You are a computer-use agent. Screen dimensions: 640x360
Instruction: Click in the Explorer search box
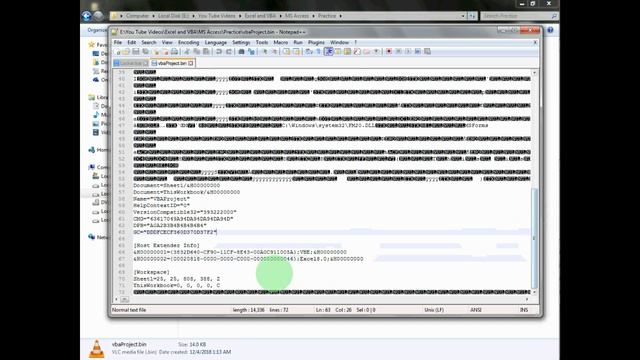click(519, 16)
